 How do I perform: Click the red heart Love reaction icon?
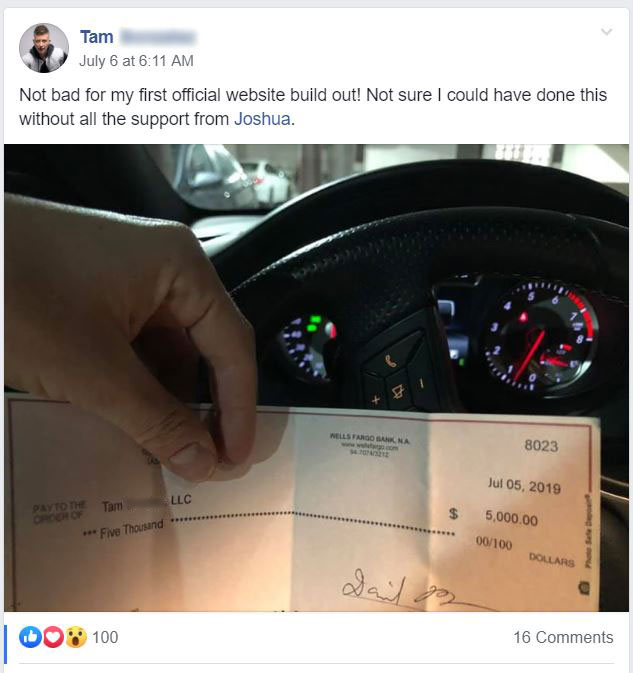pos(53,637)
